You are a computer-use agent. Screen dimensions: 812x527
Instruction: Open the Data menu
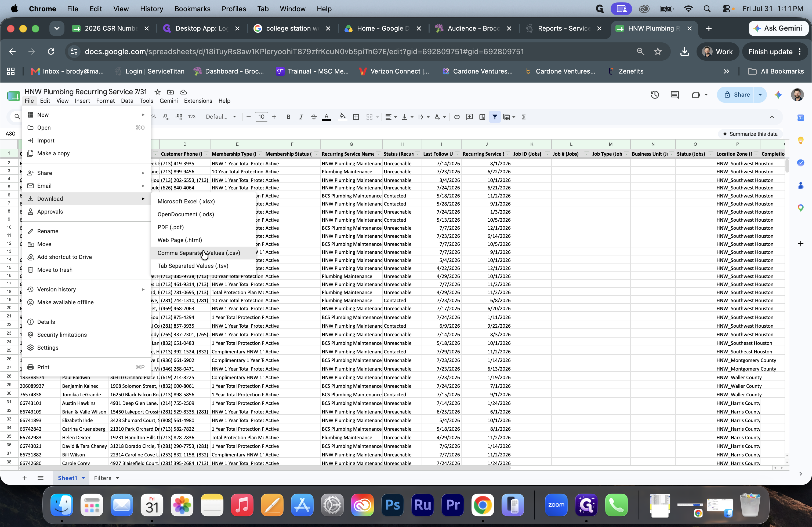coord(127,101)
